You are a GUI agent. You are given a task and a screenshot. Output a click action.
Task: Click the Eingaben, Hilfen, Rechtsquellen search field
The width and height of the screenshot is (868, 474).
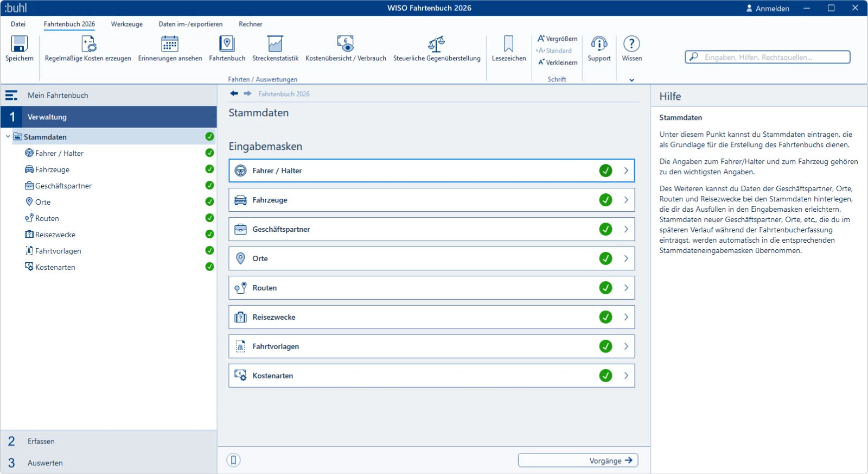768,57
